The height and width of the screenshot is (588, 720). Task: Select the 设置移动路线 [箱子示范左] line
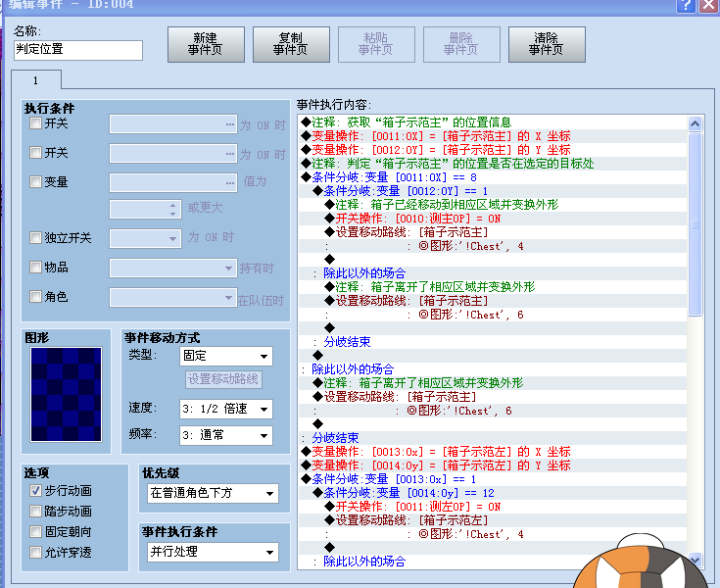pyautogui.click(x=493, y=520)
